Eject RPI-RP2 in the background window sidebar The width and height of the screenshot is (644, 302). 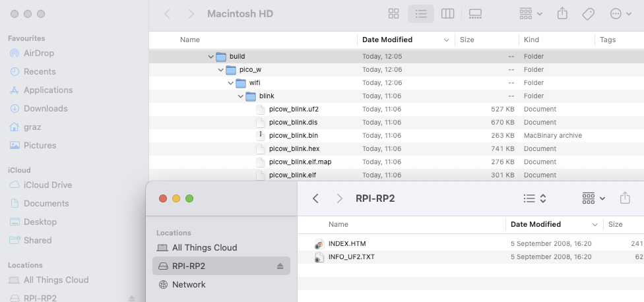tap(132, 298)
